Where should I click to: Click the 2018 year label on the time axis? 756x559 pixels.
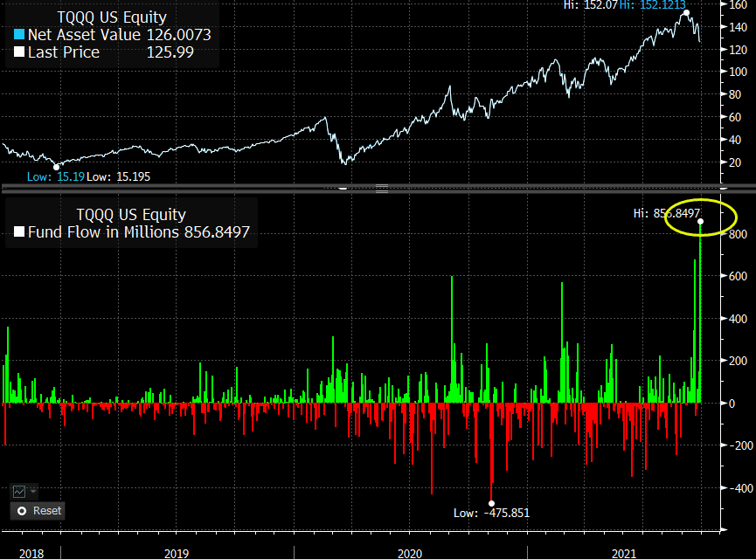pyautogui.click(x=31, y=553)
